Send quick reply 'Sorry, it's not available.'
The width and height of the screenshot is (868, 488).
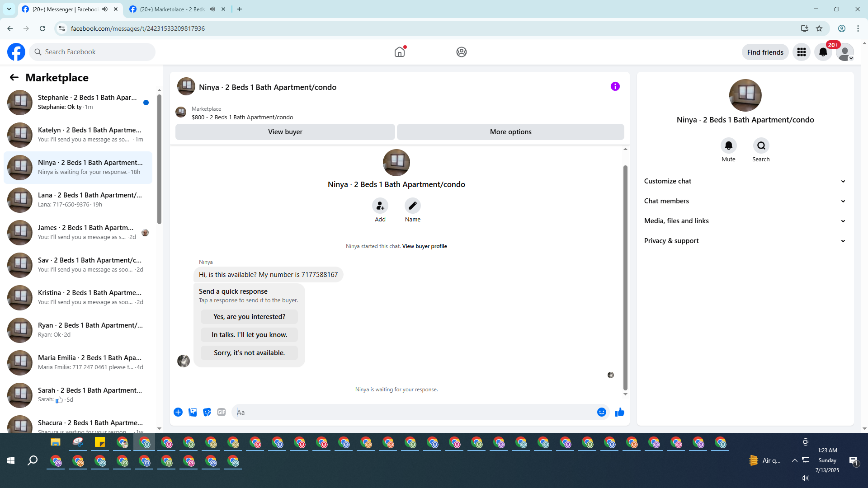249,353
